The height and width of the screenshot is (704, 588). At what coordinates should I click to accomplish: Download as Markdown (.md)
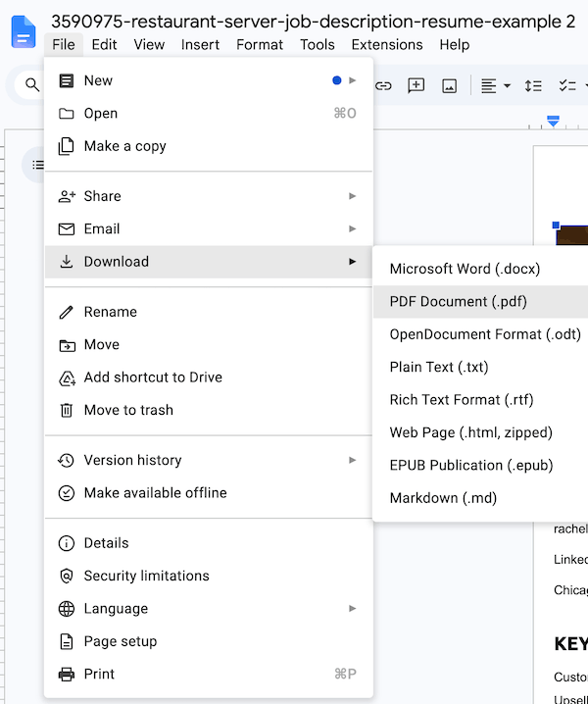(x=481, y=498)
